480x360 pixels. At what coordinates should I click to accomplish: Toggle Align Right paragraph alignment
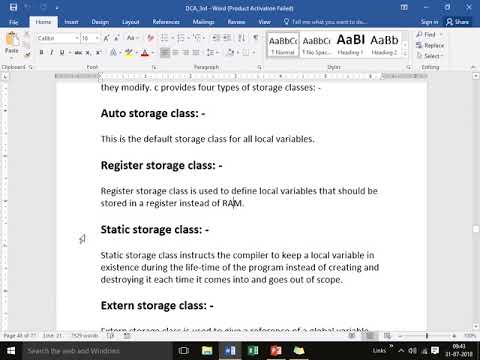tap(186, 53)
